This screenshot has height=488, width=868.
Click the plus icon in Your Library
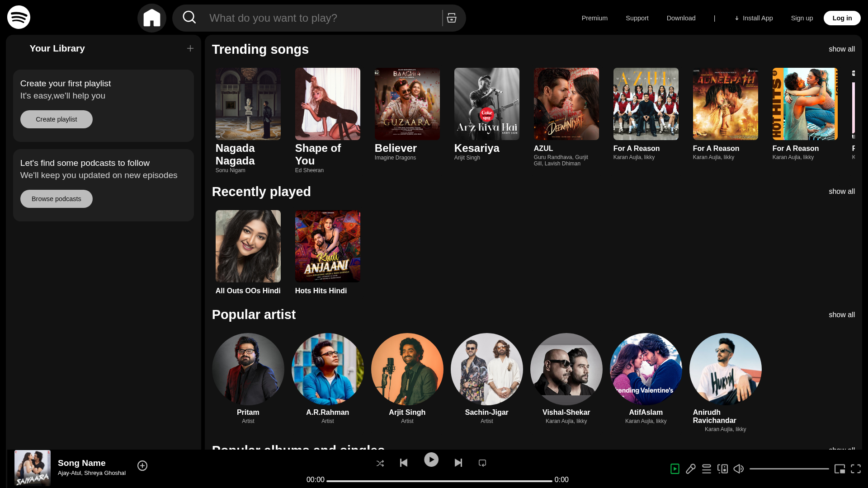[190, 48]
